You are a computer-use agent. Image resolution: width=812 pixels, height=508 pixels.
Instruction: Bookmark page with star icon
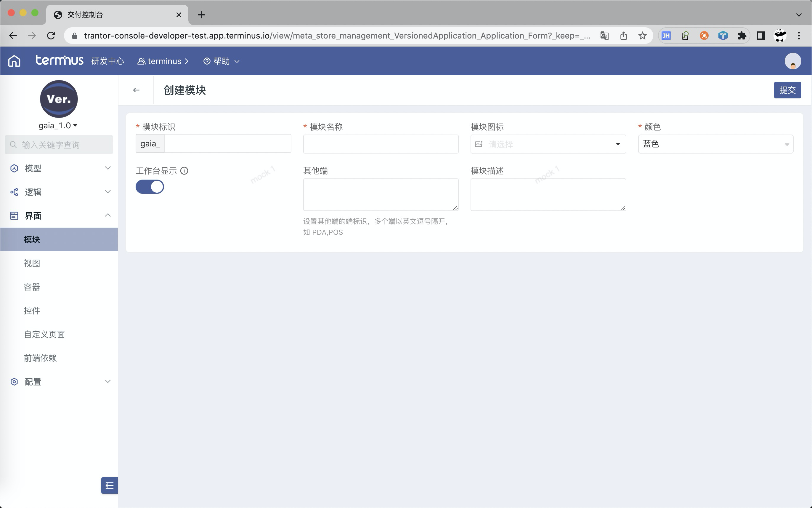[642, 36]
